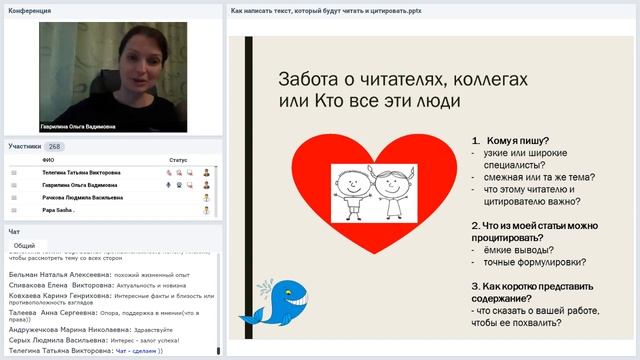Viewport: 640px width, 360px height.
Task: Click the Статус column header
Action: pyautogui.click(x=178, y=160)
